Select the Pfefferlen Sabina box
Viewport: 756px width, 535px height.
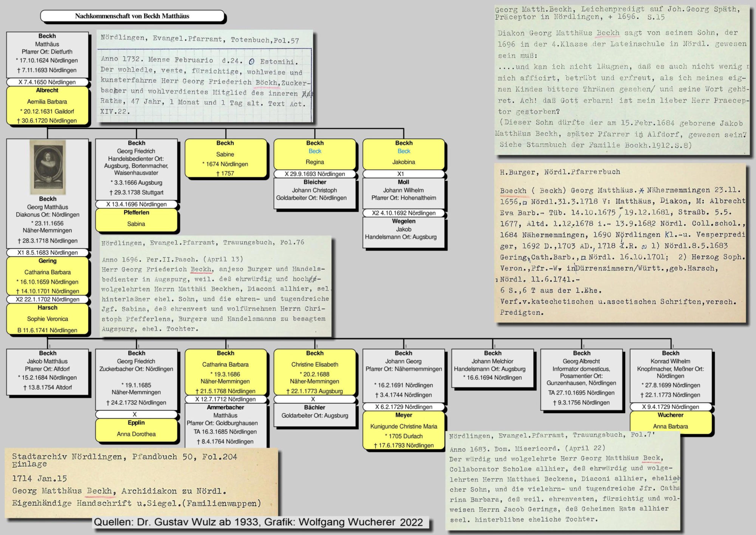click(136, 220)
